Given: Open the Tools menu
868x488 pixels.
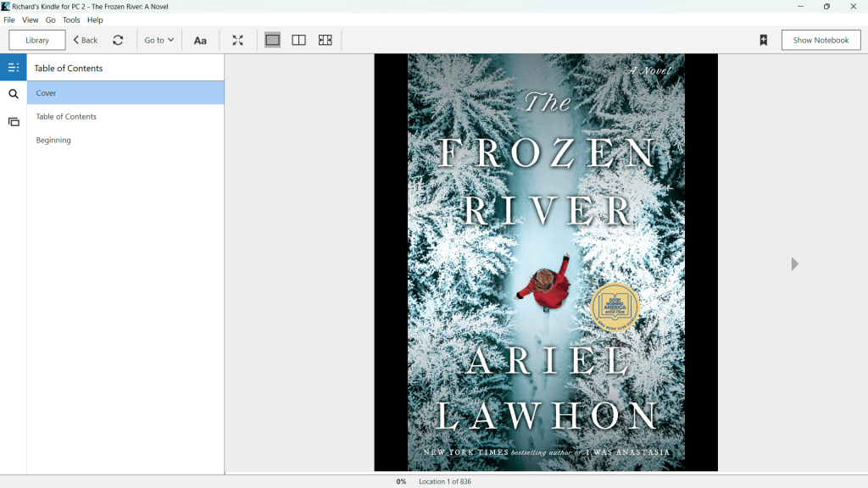Looking at the screenshot, I should click(x=71, y=19).
